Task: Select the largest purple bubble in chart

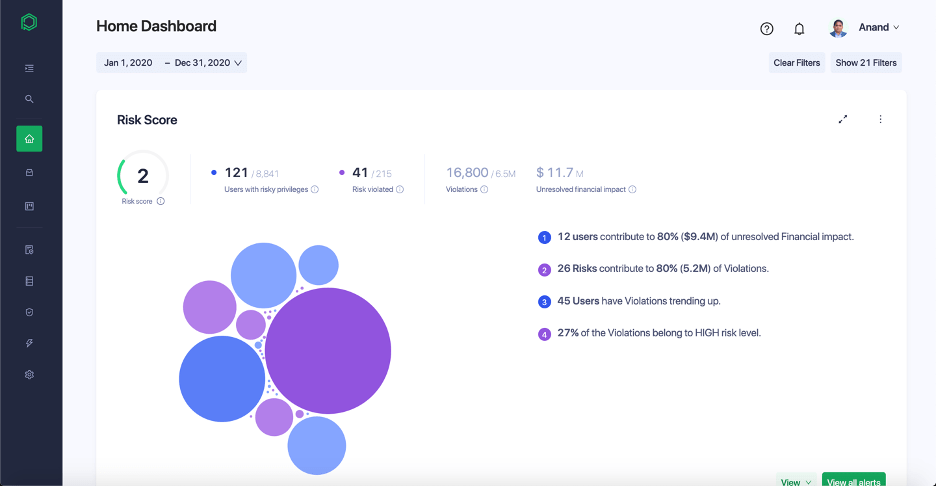Action: pyautogui.click(x=328, y=351)
